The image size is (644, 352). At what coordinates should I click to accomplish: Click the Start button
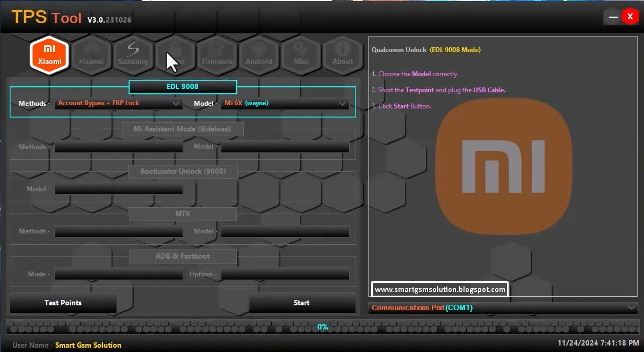coord(302,303)
